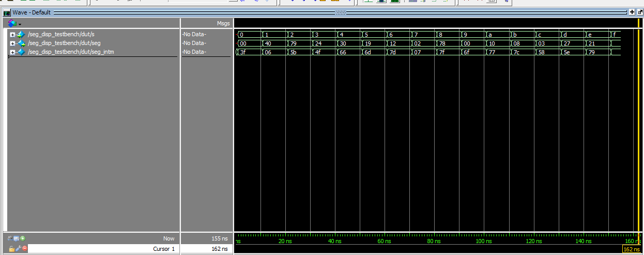This screenshot has height=255, width=644.
Task: Click the yellow 162 ns cursor time label
Action: coord(631,249)
